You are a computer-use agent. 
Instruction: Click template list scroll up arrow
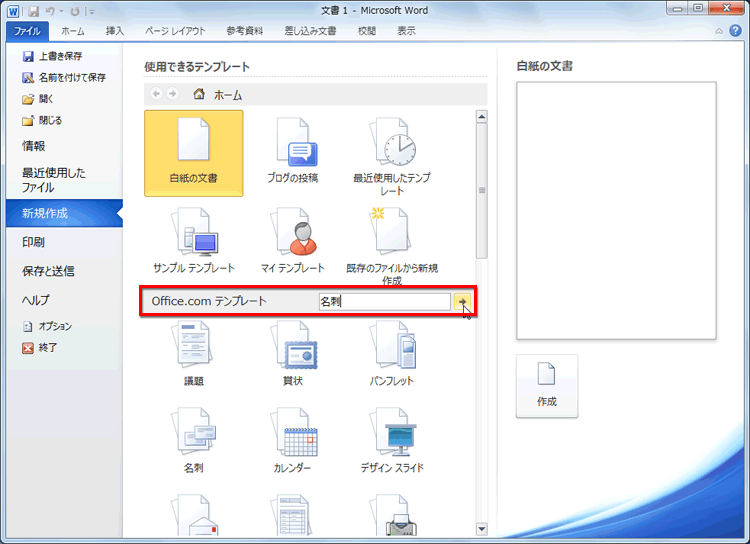(482, 116)
